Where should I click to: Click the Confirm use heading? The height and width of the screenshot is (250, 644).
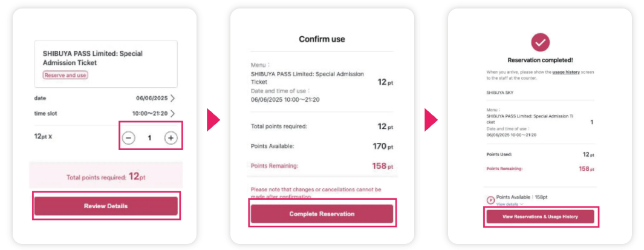point(322,39)
